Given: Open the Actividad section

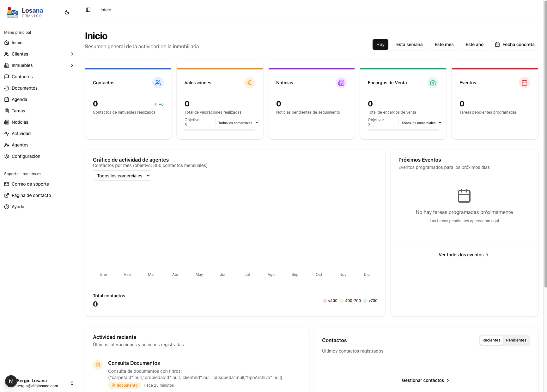Looking at the screenshot, I should [21, 133].
